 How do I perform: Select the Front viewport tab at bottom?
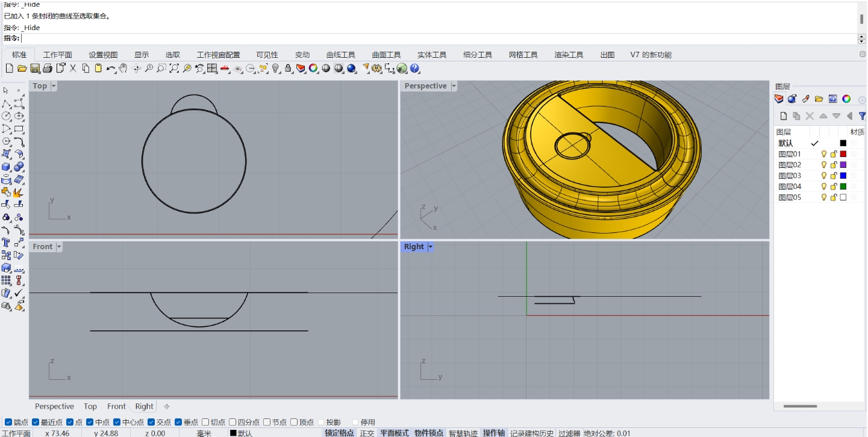tap(116, 406)
